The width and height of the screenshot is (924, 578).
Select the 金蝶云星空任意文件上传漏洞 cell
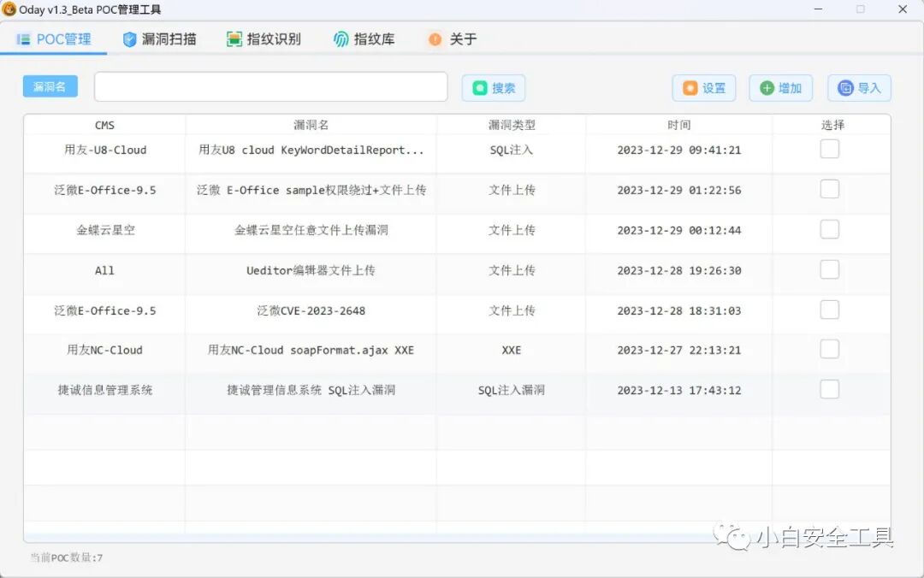pyautogui.click(x=311, y=230)
